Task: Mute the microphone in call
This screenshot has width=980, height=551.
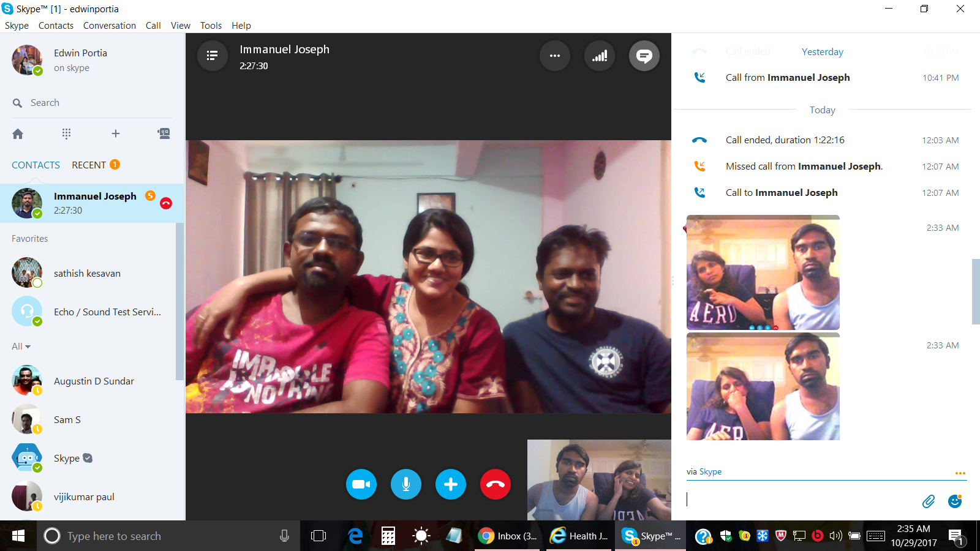Action: [x=406, y=484]
